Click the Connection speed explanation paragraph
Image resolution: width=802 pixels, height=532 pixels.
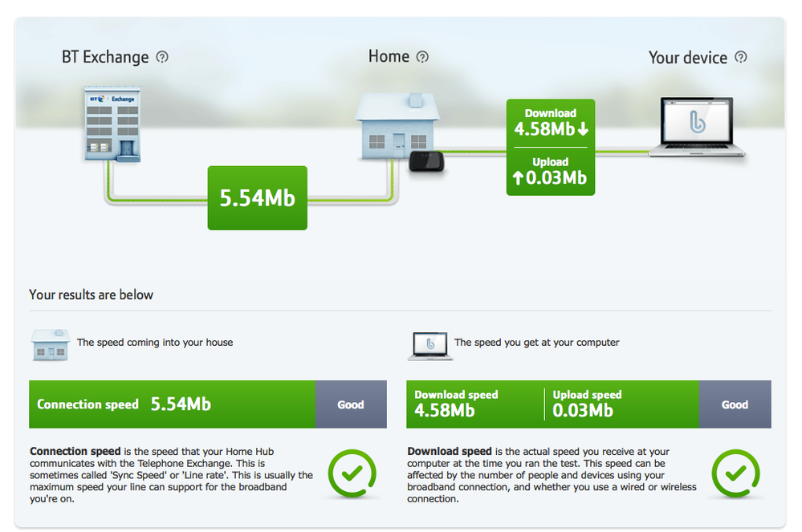171,475
